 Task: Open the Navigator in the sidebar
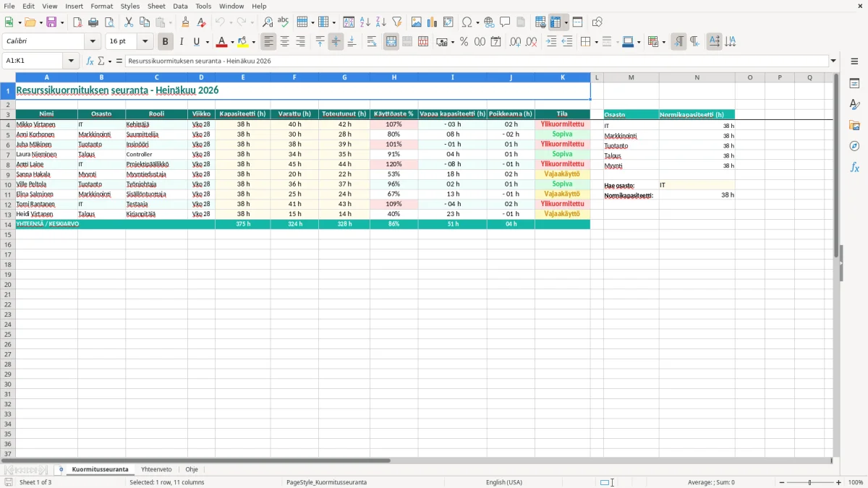[x=854, y=146]
